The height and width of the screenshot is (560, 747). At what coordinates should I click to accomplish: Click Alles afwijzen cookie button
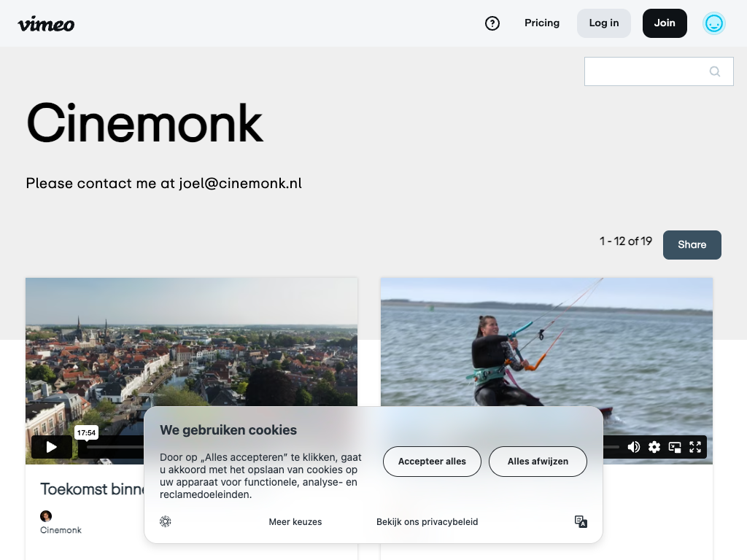tap(538, 462)
